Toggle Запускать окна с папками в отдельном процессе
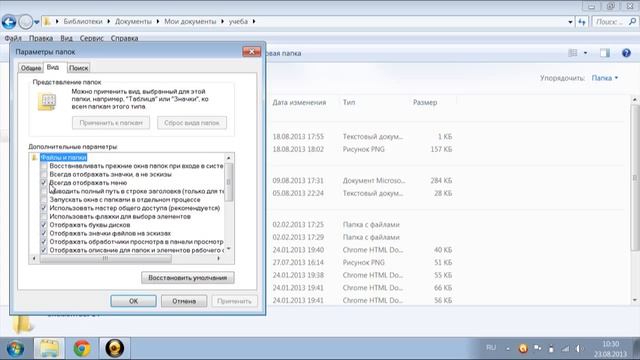 point(44,200)
